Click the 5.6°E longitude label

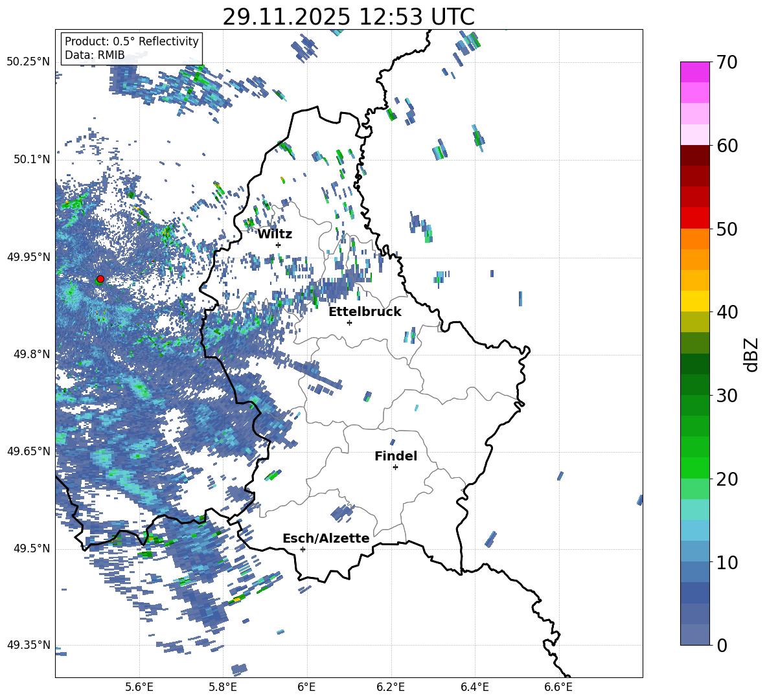(139, 687)
